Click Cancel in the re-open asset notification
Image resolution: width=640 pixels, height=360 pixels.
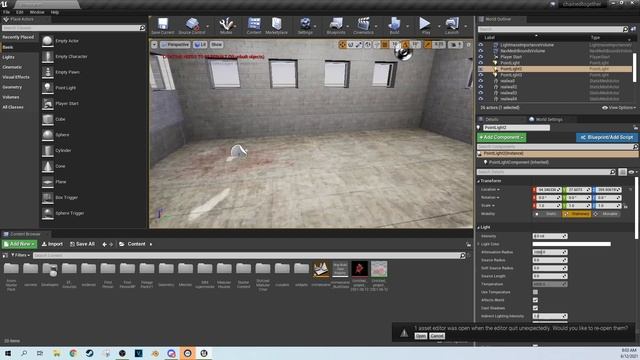pos(437,336)
